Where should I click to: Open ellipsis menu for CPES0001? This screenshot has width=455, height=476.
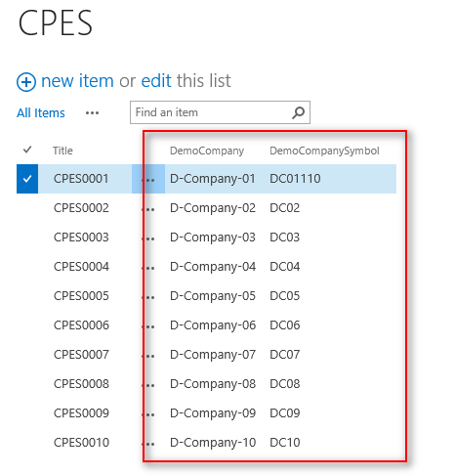148,180
